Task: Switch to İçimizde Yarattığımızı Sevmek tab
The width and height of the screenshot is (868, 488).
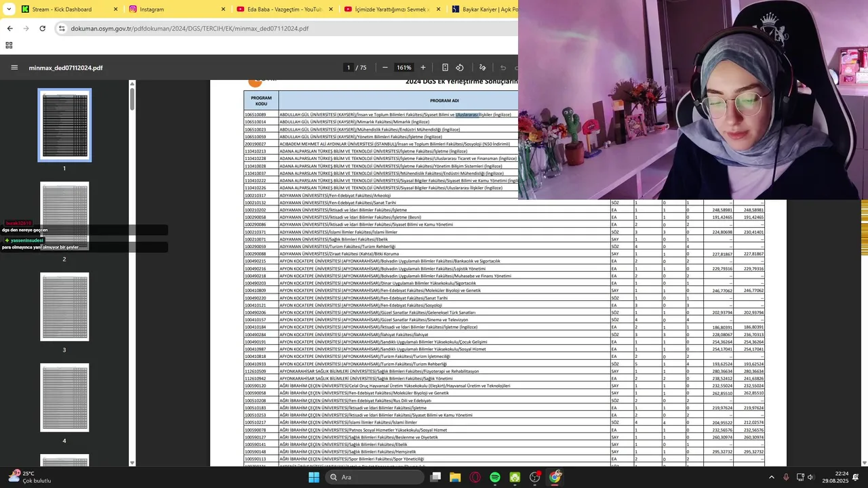Action: 391,9
